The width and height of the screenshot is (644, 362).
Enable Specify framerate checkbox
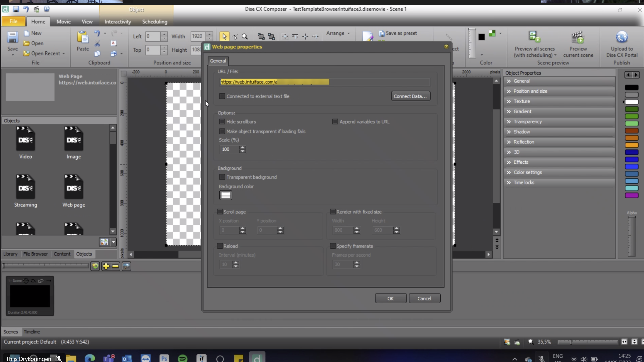[333, 246]
